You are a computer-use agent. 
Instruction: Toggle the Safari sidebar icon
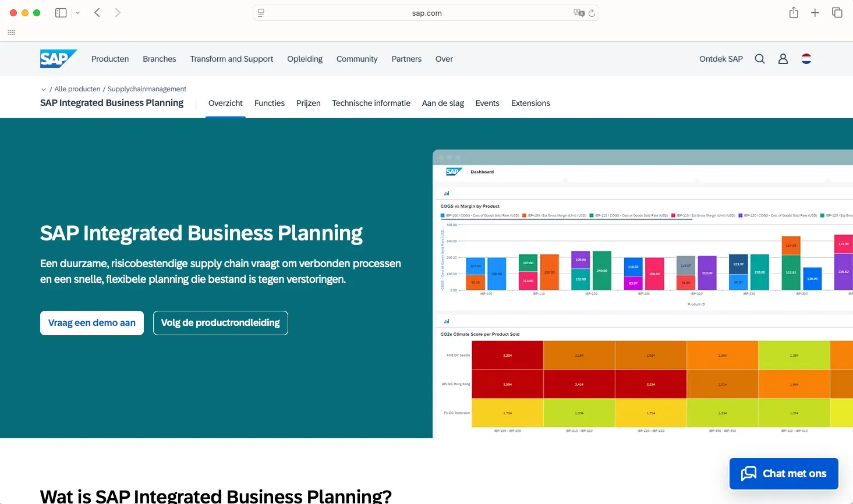[61, 13]
